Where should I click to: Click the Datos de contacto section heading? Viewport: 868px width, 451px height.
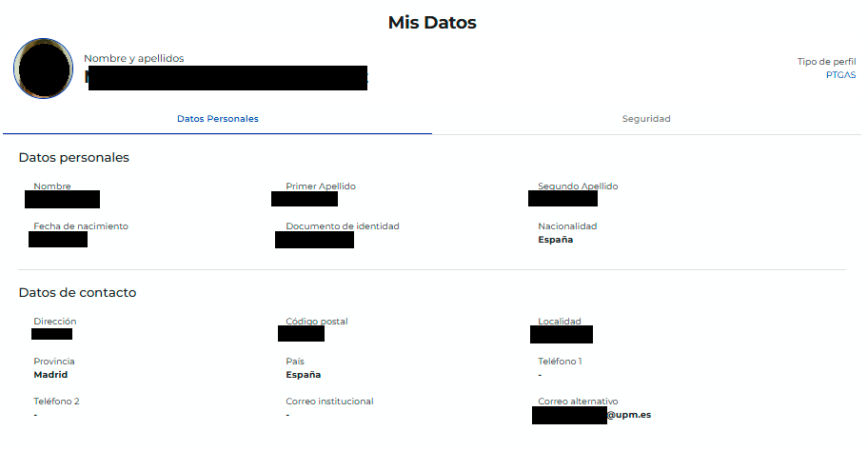[77, 292]
